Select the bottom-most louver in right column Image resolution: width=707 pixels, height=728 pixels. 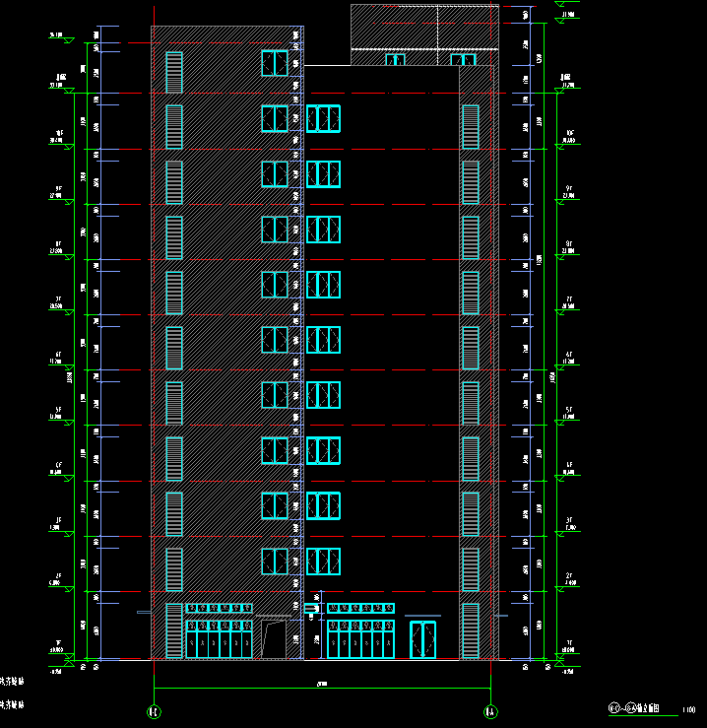click(471, 630)
